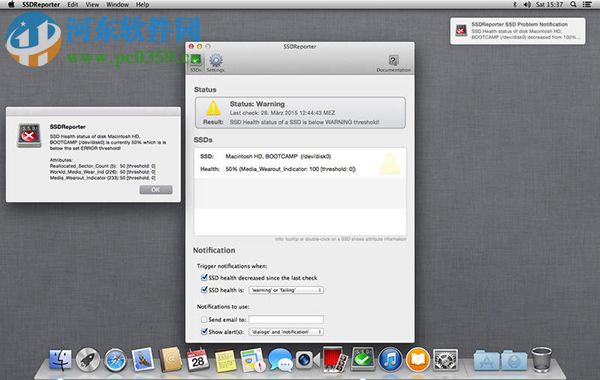The height and width of the screenshot is (380, 600).
Task: Select the Macintosh HD, BOOTCAMP SSD row
Action: tap(300, 163)
